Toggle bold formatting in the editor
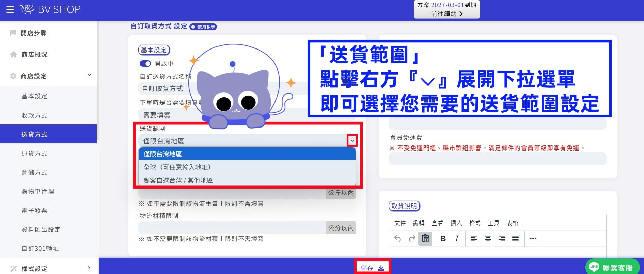 click(443, 239)
